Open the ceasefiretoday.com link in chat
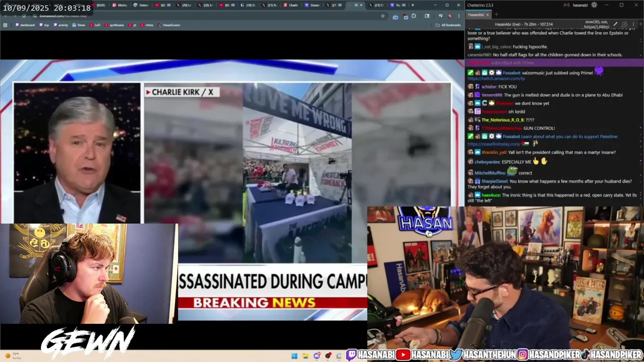 tap(494, 144)
